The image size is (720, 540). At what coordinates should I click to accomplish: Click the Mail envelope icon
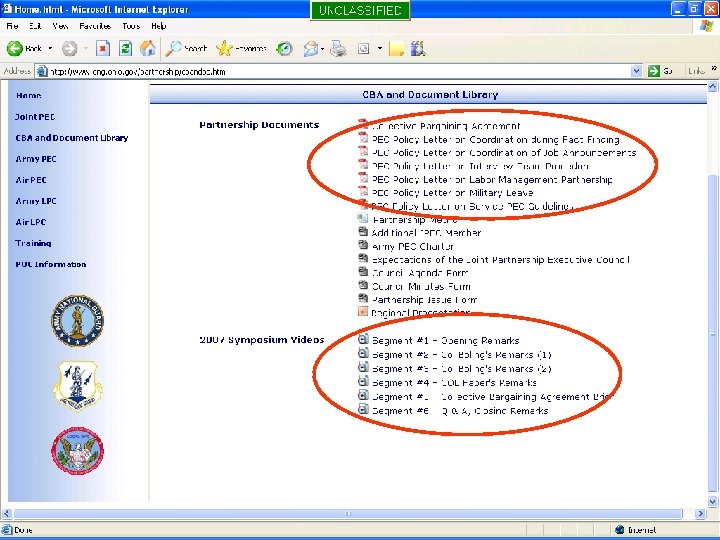pyautogui.click(x=311, y=48)
